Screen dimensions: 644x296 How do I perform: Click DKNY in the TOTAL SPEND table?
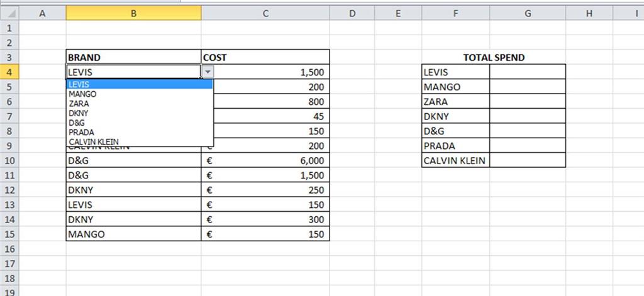(455, 116)
